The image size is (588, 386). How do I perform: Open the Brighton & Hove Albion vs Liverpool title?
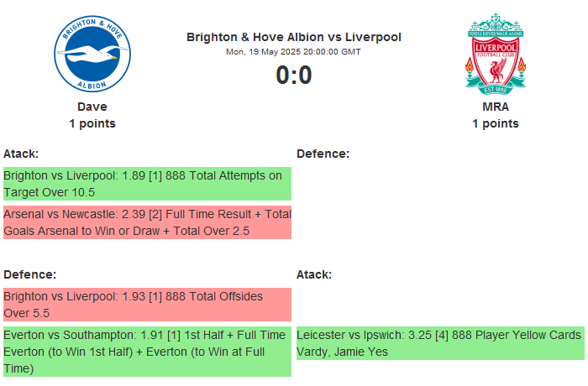(x=294, y=37)
